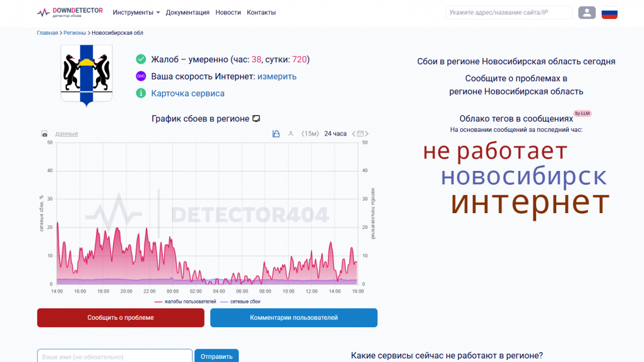The image size is (644, 362).
Task: Click the 'данные' link above chart
Action: pos(66,134)
